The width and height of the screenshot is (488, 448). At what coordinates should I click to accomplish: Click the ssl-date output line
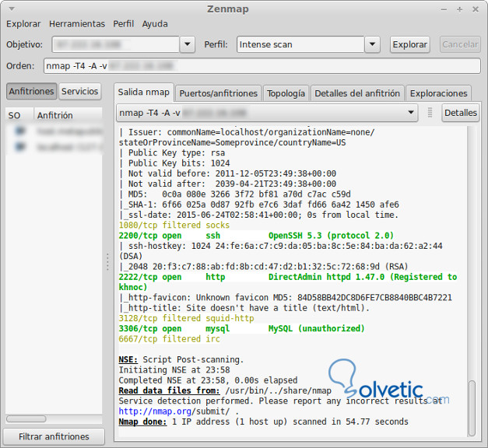(x=258, y=215)
